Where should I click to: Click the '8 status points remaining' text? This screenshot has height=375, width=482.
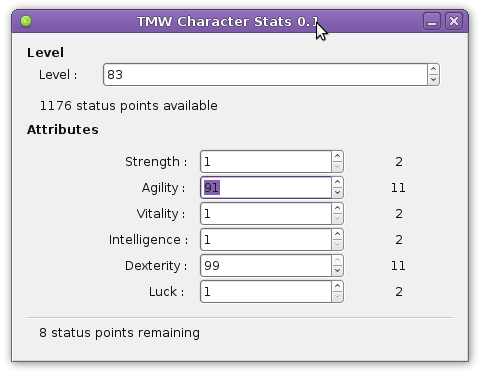[x=119, y=333]
